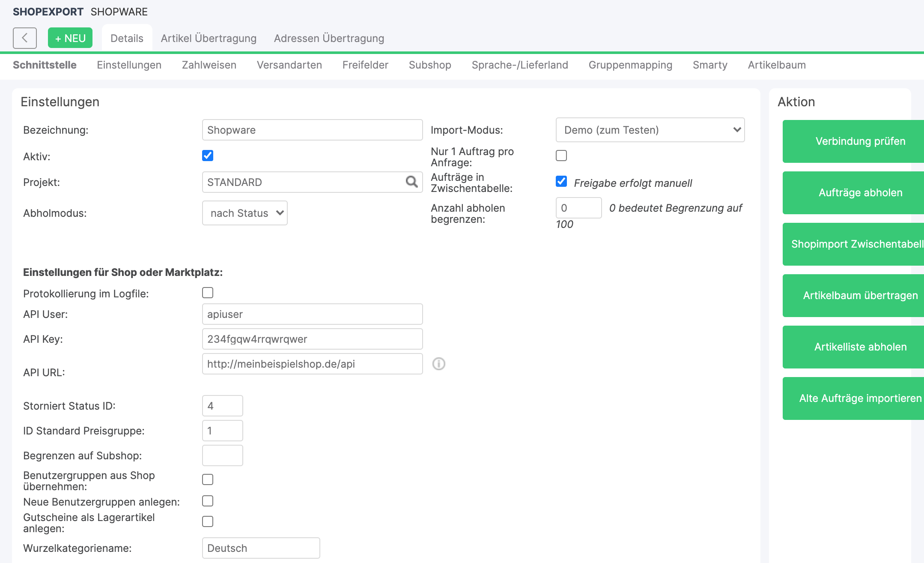
Task: Toggle Aufträge in Zwischentabelle checkbox
Action: [x=561, y=182]
